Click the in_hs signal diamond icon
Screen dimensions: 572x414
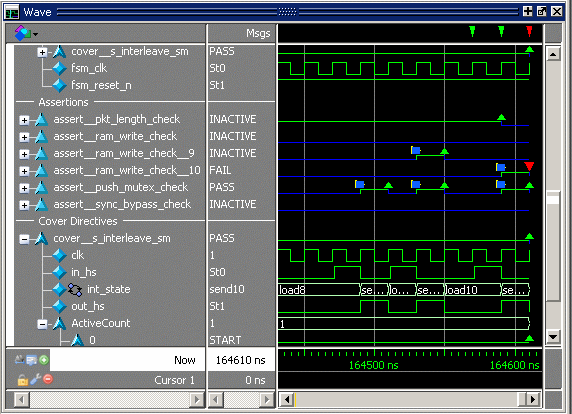(x=59, y=272)
